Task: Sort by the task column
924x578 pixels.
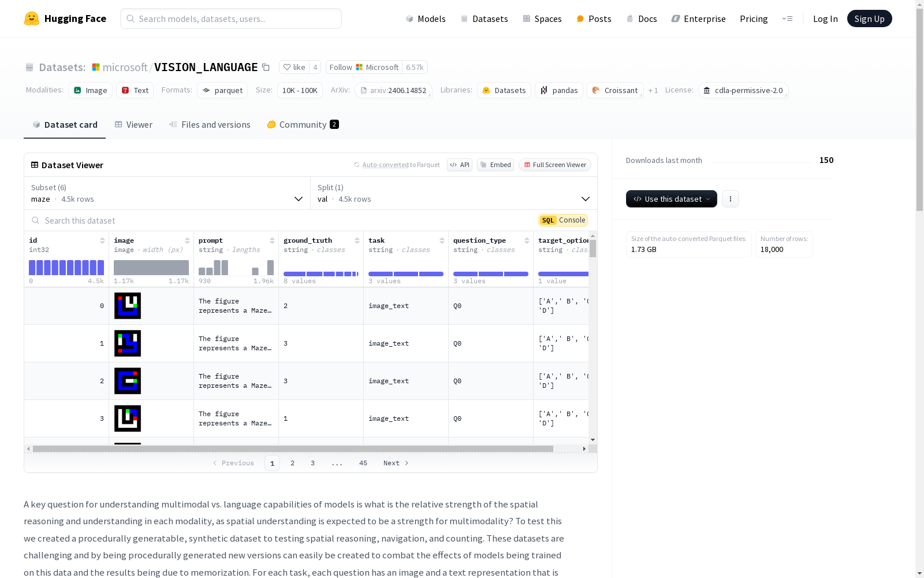Action: (442, 240)
